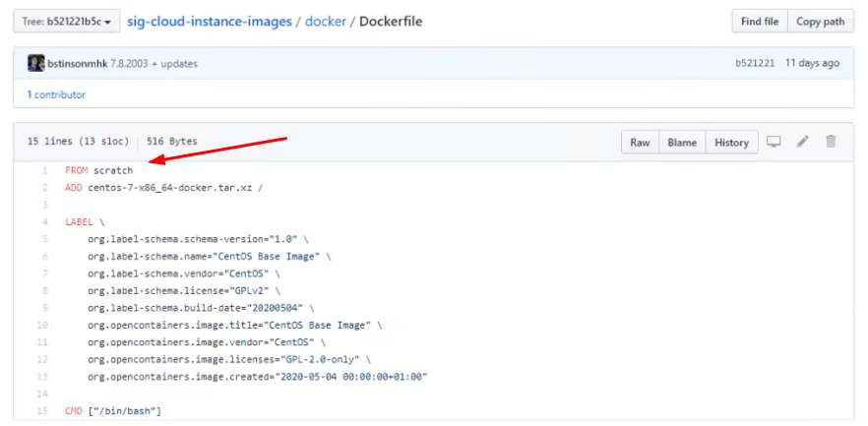
Task: Open the Tree b521221b5c branch dropdown
Action: [x=66, y=21]
